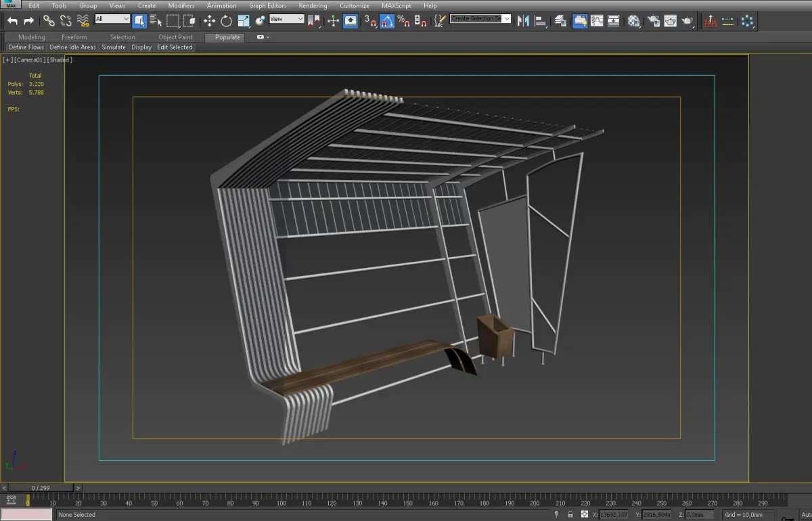Open the Create Selection Set dropdown
812x521 pixels.
[x=480, y=19]
